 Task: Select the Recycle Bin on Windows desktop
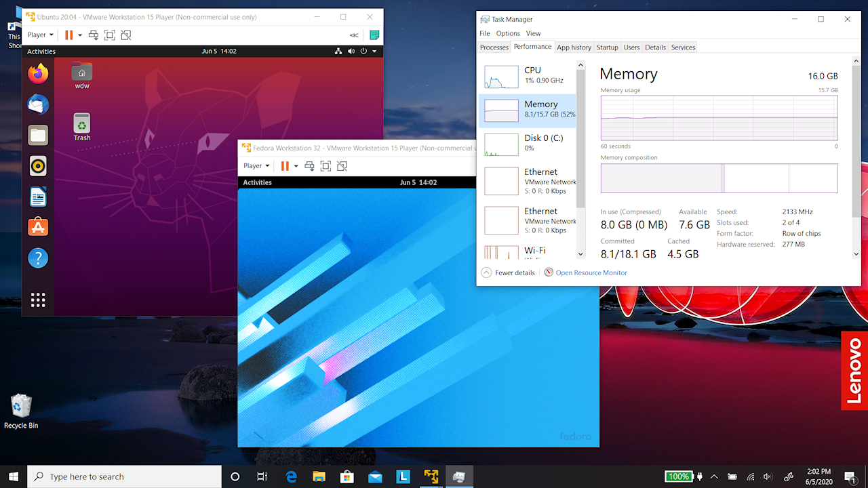[21, 411]
